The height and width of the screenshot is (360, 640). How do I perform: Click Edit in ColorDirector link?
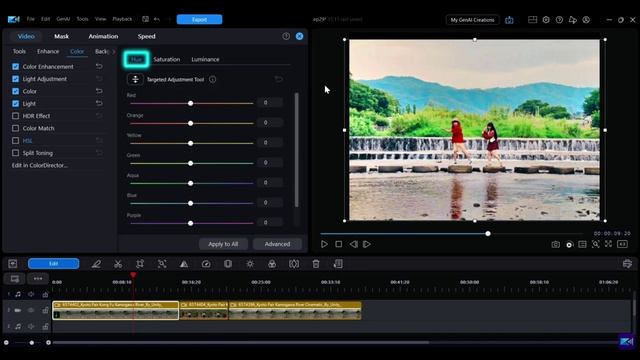click(40, 165)
